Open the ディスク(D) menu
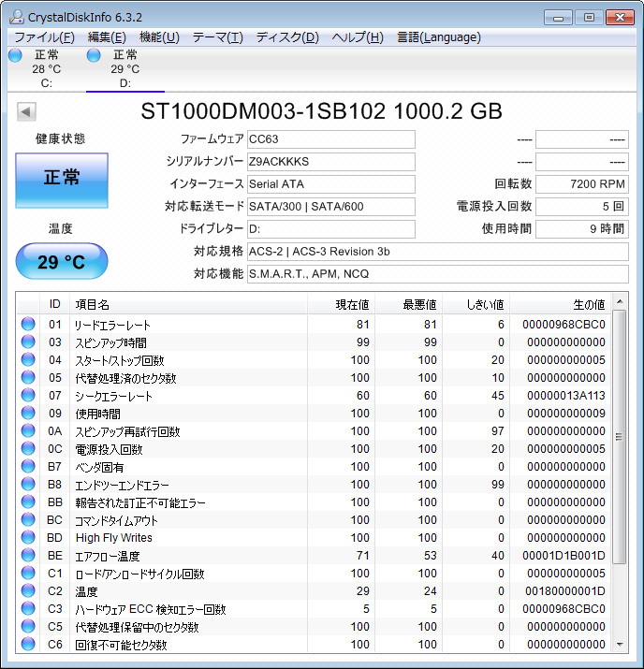Screen dimensions: 644x669 [x=287, y=37]
